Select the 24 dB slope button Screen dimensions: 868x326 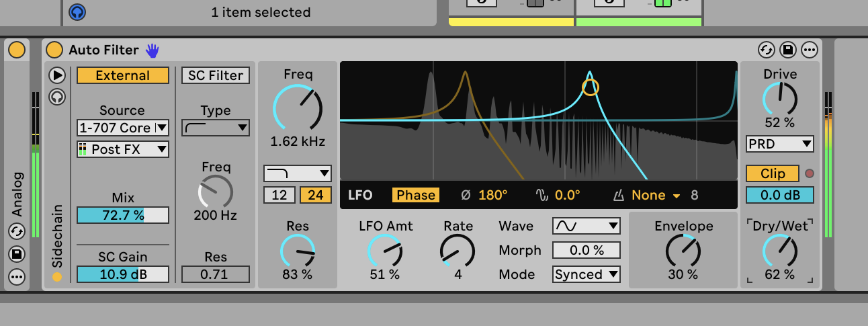[316, 195]
